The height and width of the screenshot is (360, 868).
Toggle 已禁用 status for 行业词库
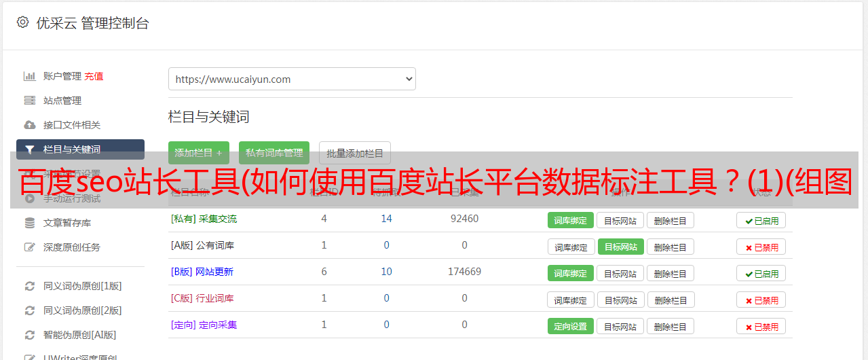click(x=761, y=300)
